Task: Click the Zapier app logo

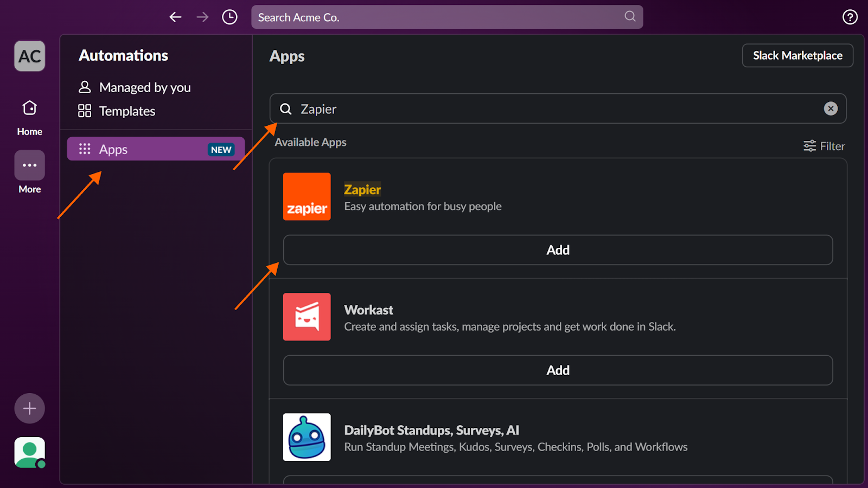Action: [x=307, y=196]
